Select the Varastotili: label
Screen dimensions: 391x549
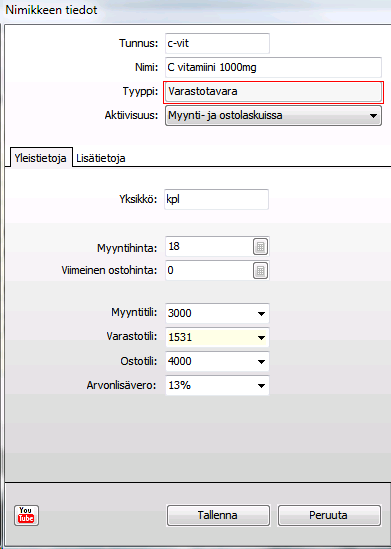pyautogui.click(x=132, y=337)
